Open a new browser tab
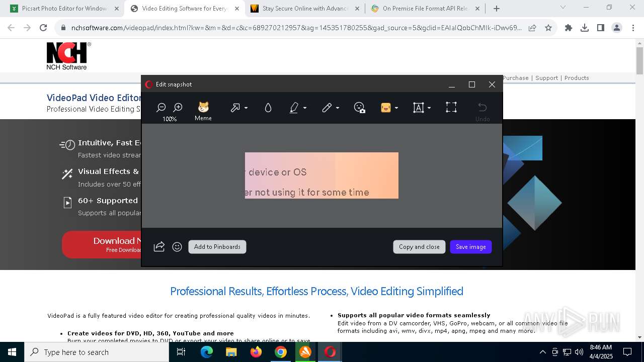644x362 pixels. point(497,9)
